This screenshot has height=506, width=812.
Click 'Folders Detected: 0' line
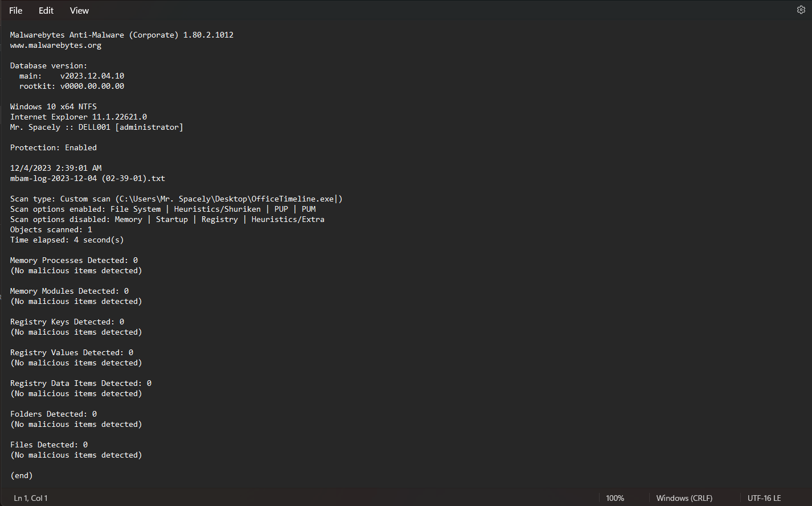tap(54, 414)
